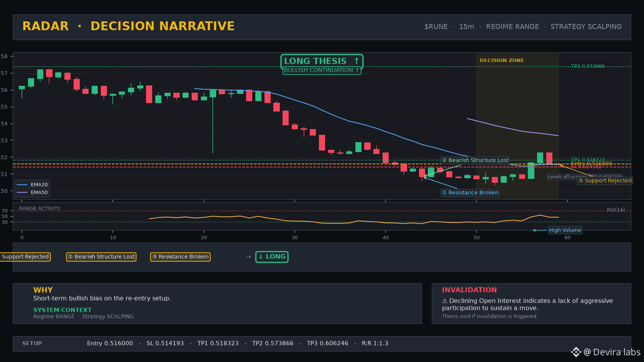Click the EMA20 blue line legend swatch
644x362 pixels.
pos(22,185)
